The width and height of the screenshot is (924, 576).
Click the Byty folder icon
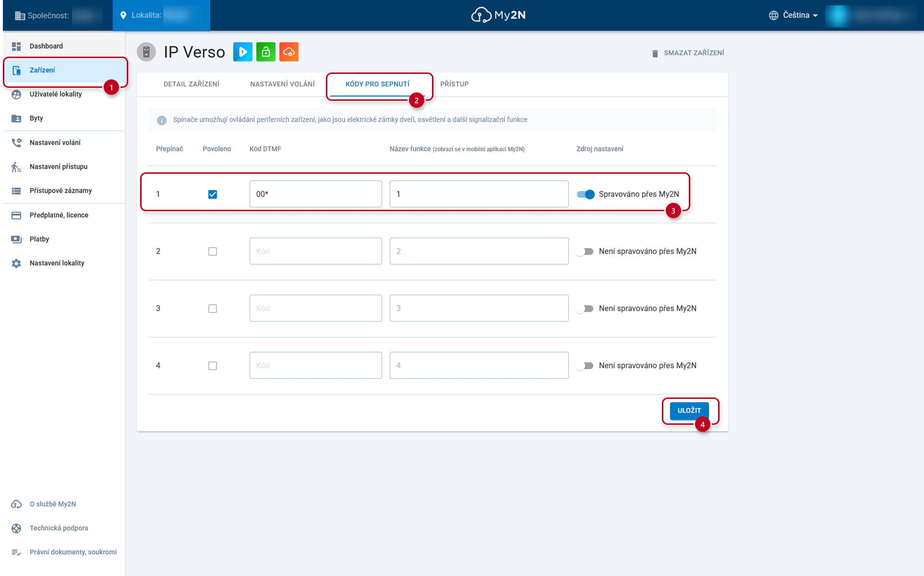point(16,118)
